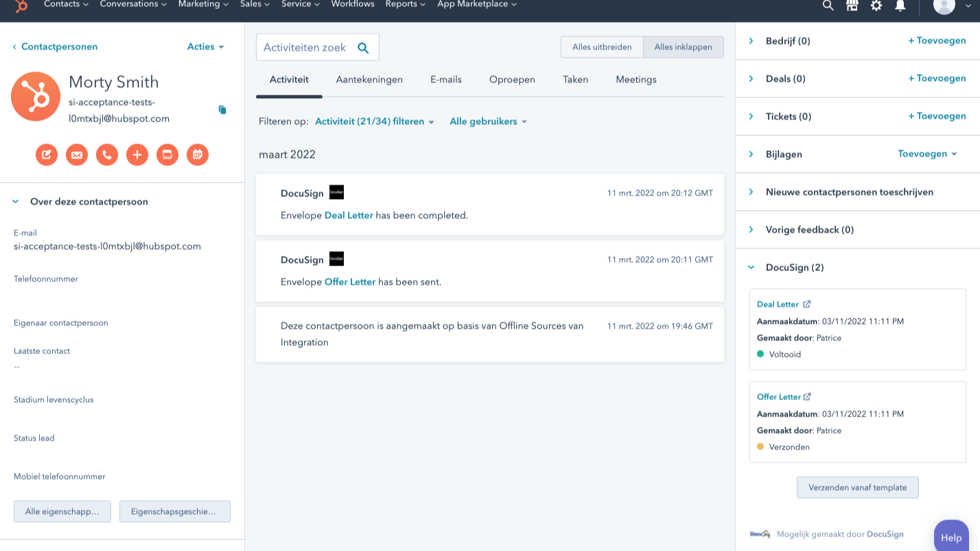The width and height of the screenshot is (980, 551).
Task: Open the Deal Letter envelope link
Action: coord(349,215)
